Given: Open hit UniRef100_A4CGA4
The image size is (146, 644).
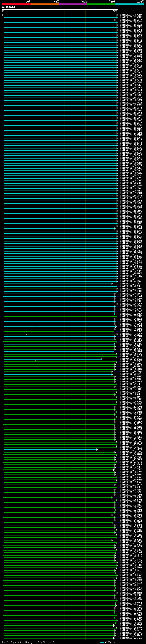Looking at the screenshot, I should 131,296.
